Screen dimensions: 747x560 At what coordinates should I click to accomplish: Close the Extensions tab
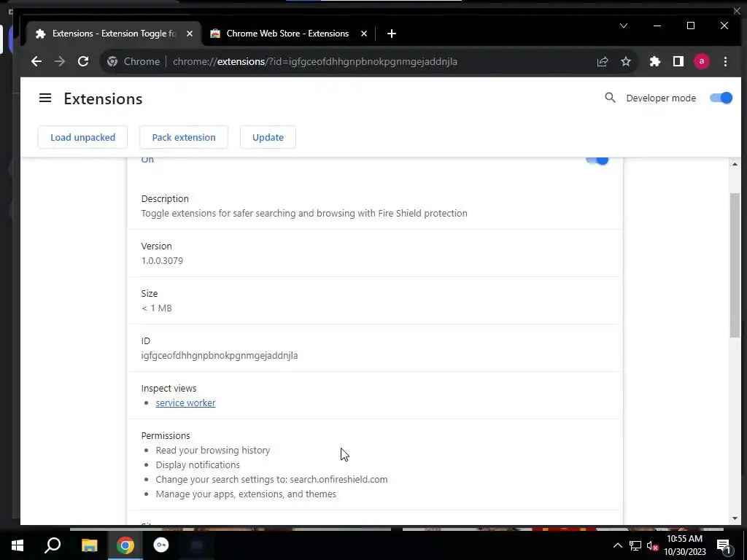coord(190,34)
